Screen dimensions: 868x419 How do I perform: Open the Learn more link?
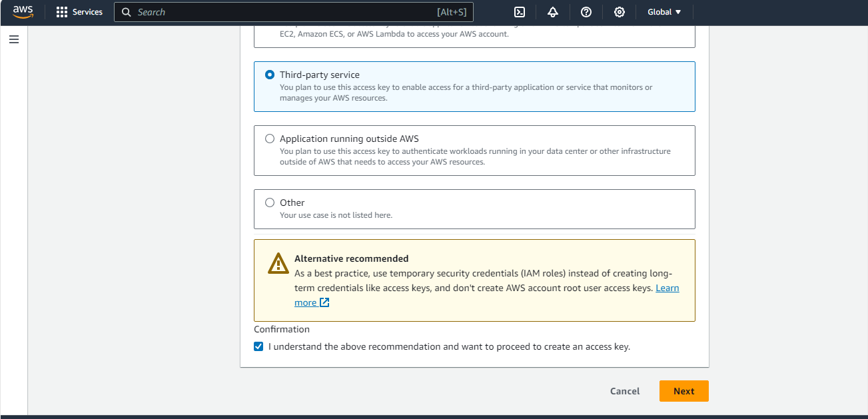(x=667, y=288)
